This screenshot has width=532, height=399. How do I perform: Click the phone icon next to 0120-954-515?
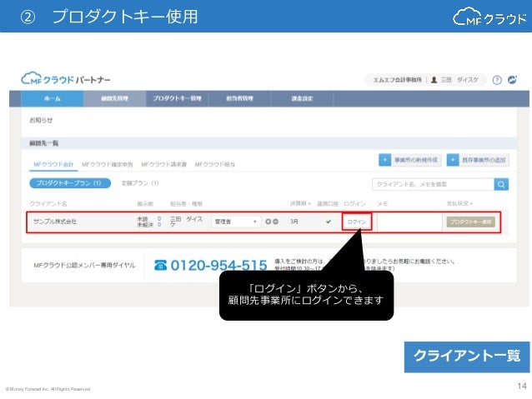pyautogui.click(x=160, y=265)
